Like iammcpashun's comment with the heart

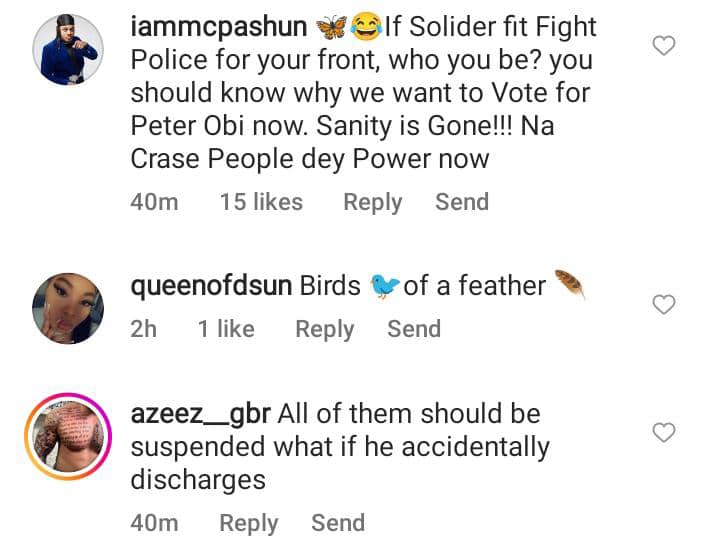[664, 45]
